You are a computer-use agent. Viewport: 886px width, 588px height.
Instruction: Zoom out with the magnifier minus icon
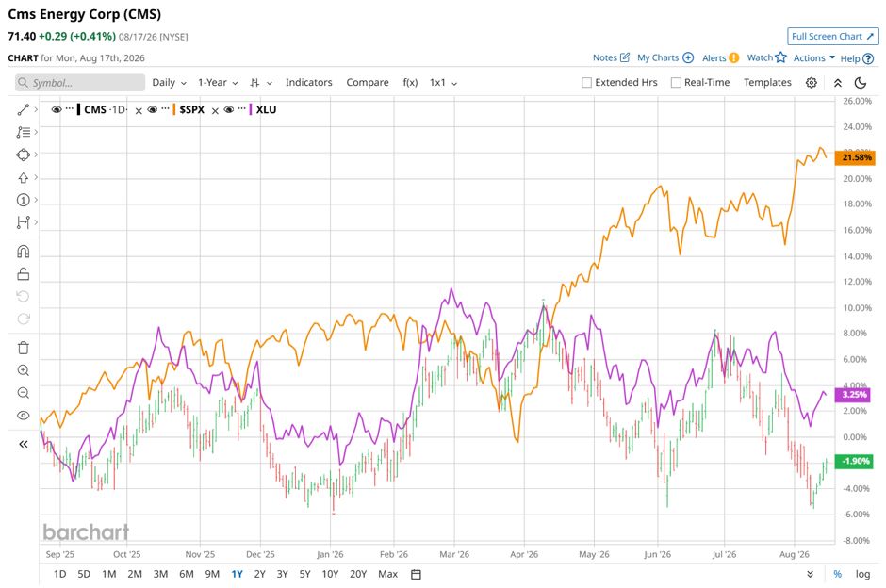tap(24, 393)
